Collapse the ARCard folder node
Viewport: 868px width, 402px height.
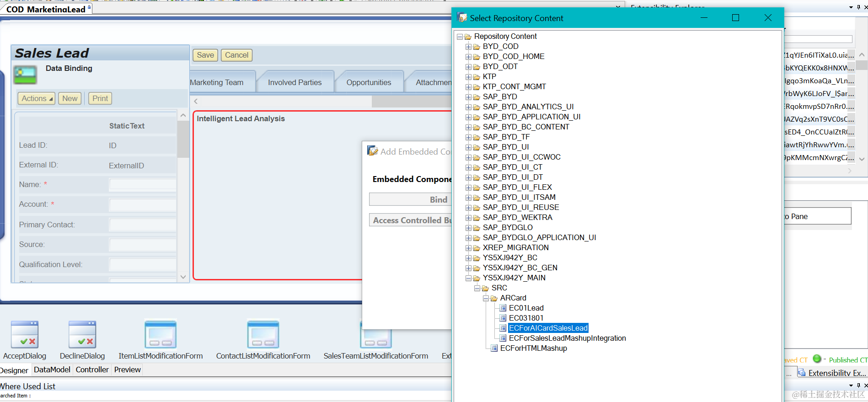point(486,298)
